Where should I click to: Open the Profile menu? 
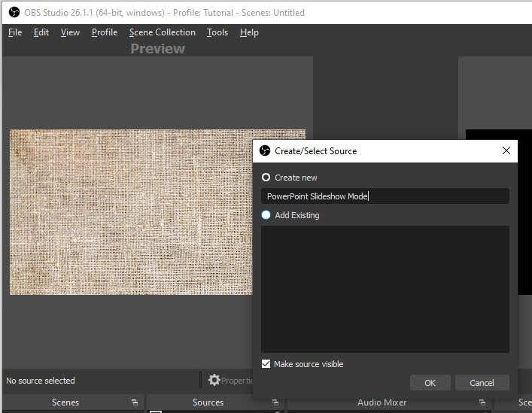click(105, 32)
